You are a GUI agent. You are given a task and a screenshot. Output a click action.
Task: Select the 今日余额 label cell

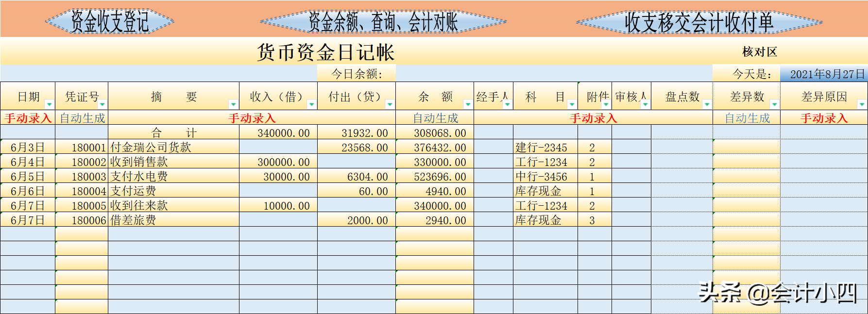(357, 74)
